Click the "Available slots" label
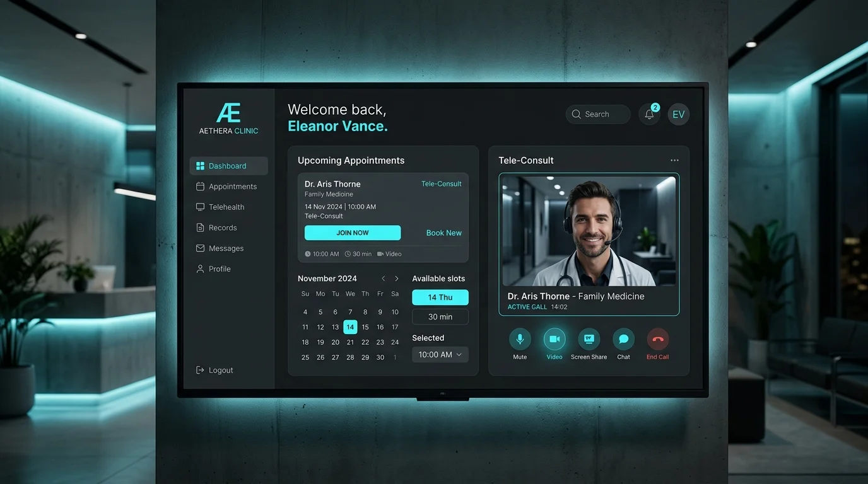Screen dimensions: 868x484 [438, 279]
